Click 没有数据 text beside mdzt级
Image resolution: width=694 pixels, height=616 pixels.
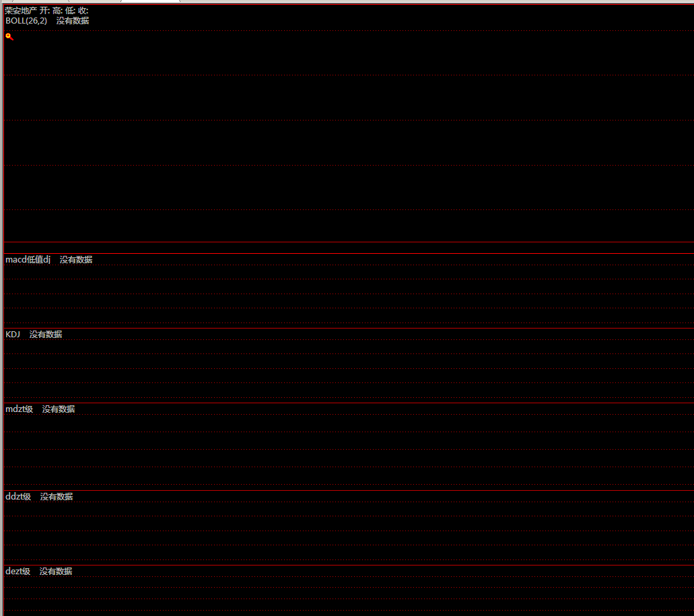point(59,409)
